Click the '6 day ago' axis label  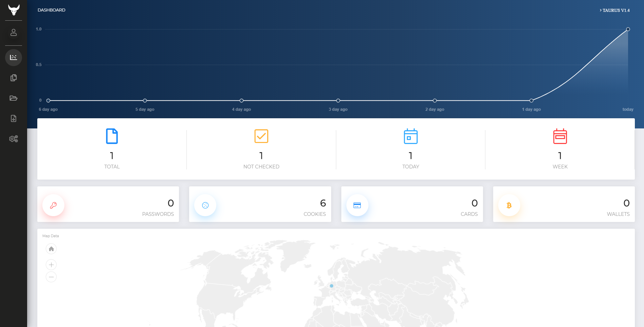pos(48,109)
